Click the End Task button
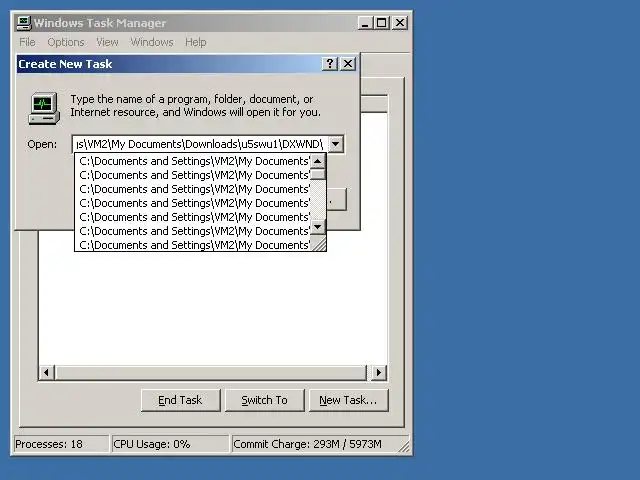The width and height of the screenshot is (640, 480). pyautogui.click(x=180, y=400)
